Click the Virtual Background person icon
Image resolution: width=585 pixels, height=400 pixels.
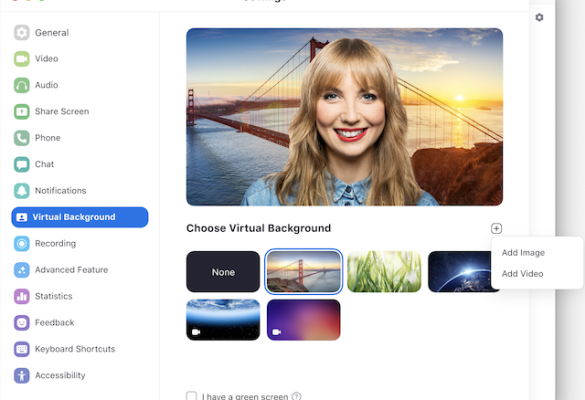pyautogui.click(x=22, y=217)
